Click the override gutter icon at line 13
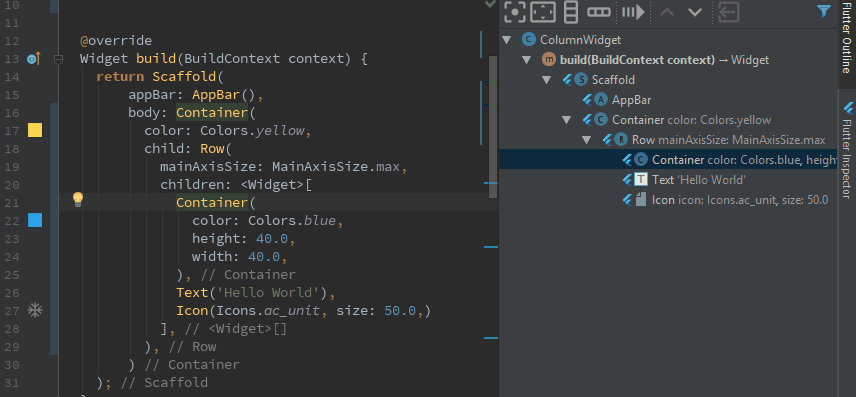Image resolution: width=856 pixels, height=397 pixels. [34, 58]
